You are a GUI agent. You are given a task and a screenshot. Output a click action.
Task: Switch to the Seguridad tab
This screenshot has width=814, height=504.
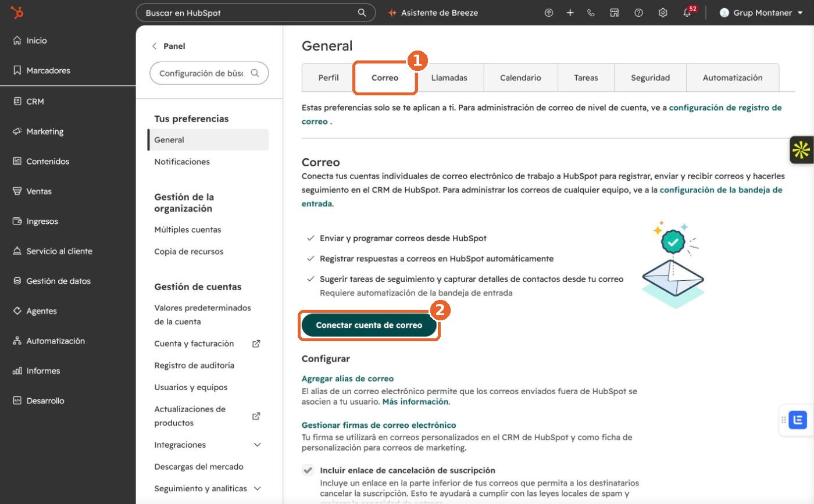click(x=651, y=77)
